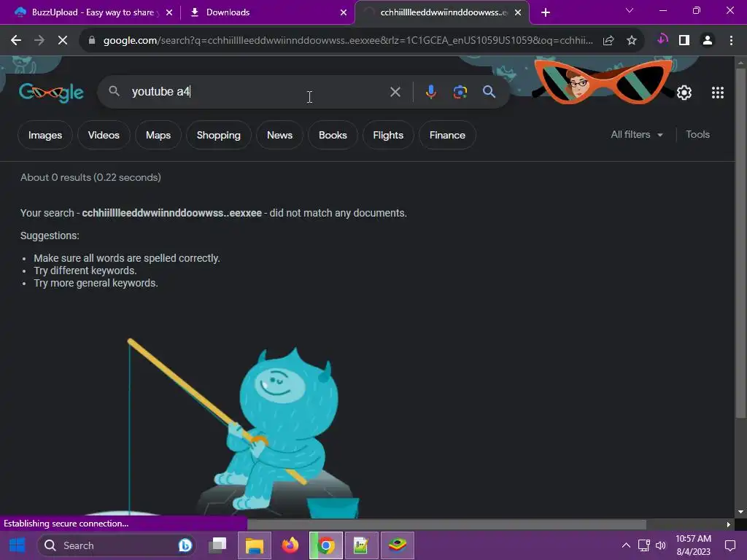Expand the All filters dropdown

pos(637,135)
